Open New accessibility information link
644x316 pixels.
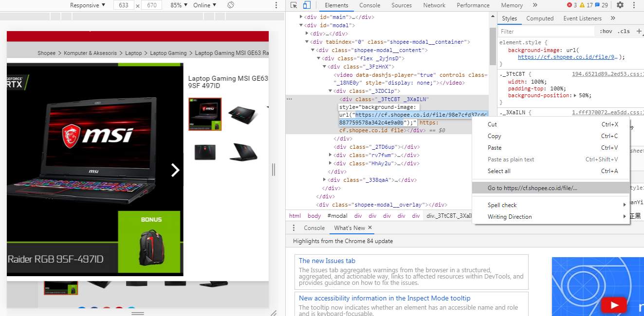pos(385,298)
